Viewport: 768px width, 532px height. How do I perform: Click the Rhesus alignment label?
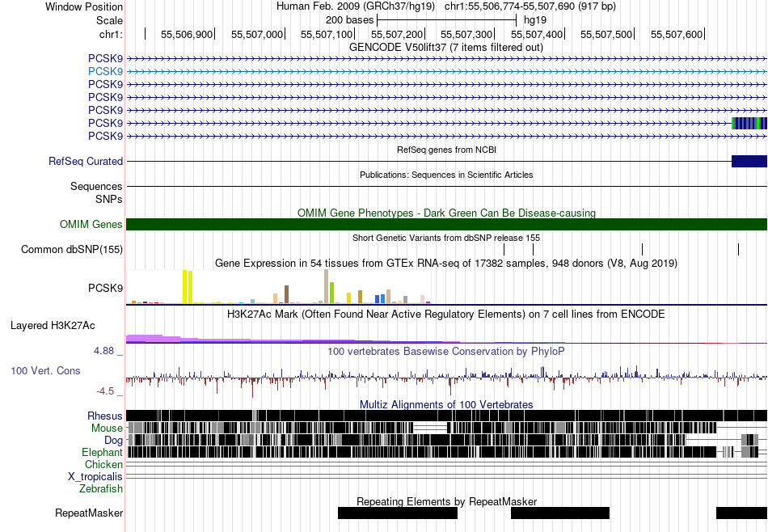point(105,416)
